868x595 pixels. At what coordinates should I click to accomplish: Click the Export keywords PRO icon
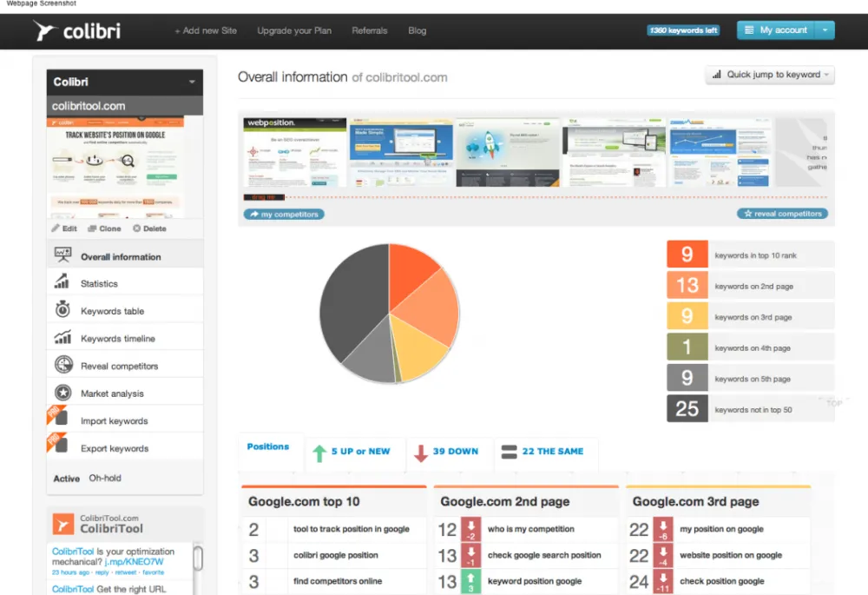click(57, 443)
